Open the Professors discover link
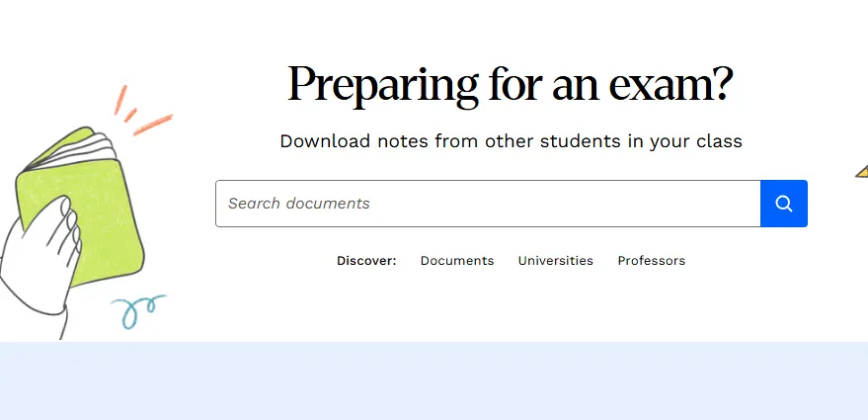Screen dimensions: 868x420 tap(651, 261)
